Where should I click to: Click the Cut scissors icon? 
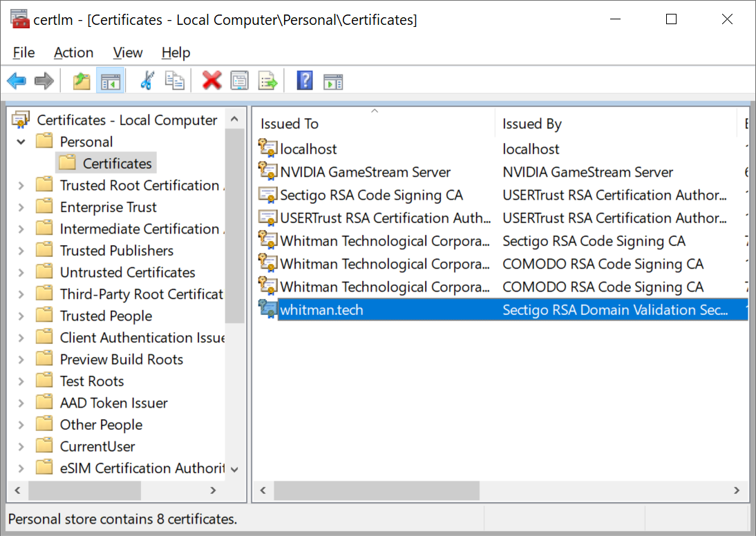tap(147, 81)
